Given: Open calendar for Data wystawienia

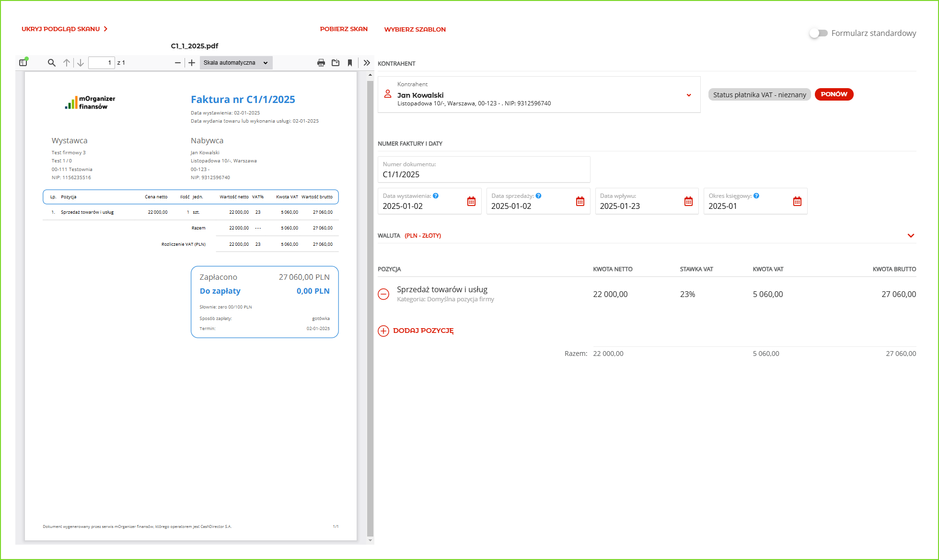Looking at the screenshot, I should tap(471, 201).
